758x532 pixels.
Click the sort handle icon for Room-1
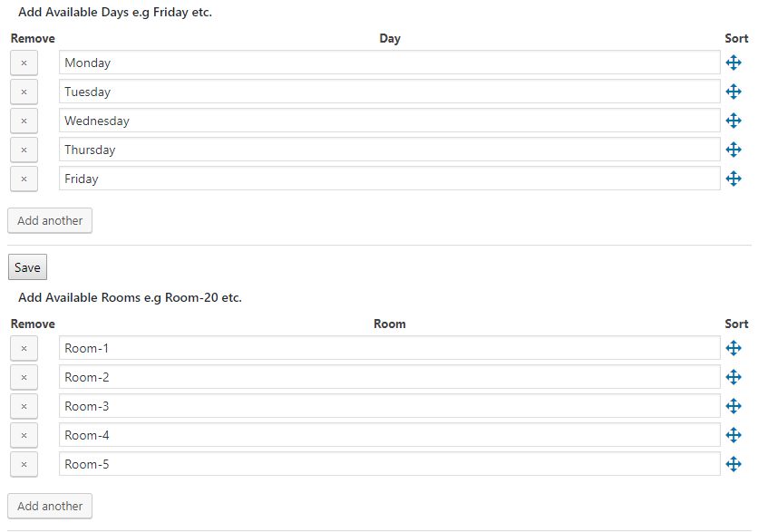(734, 348)
